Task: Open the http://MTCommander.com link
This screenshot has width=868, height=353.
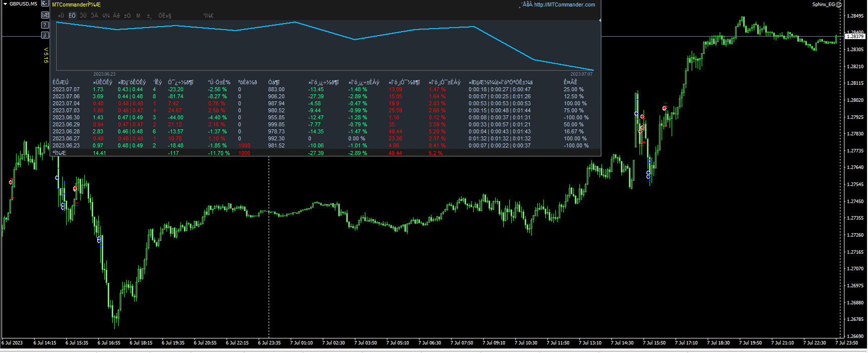Action: click(564, 5)
